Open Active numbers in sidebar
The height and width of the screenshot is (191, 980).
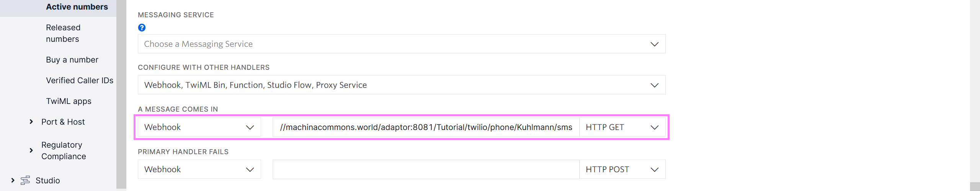pyautogui.click(x=77, y=7)
